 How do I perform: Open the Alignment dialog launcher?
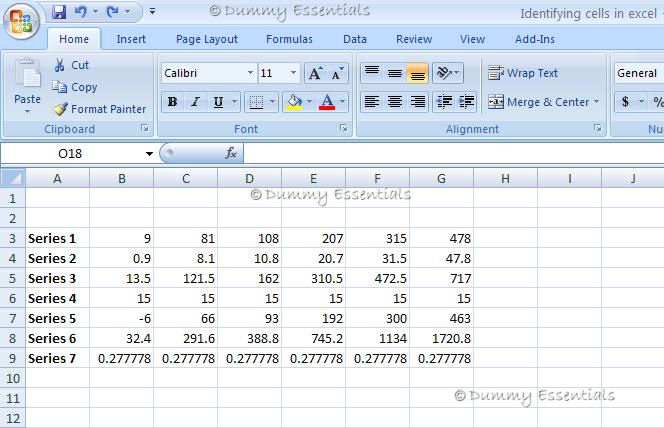[598, 128]
